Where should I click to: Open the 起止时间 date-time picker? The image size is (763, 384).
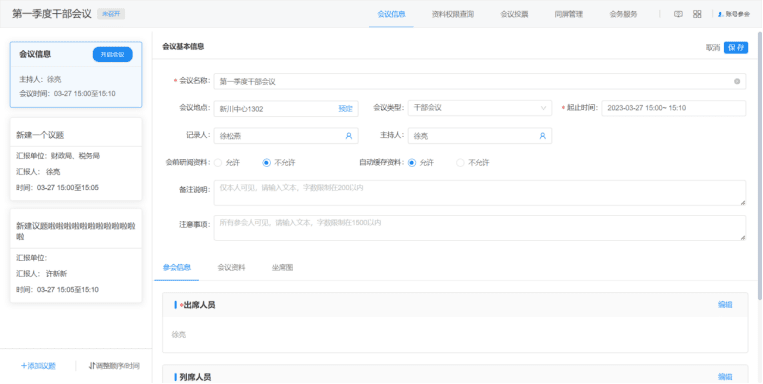[673, 108]
